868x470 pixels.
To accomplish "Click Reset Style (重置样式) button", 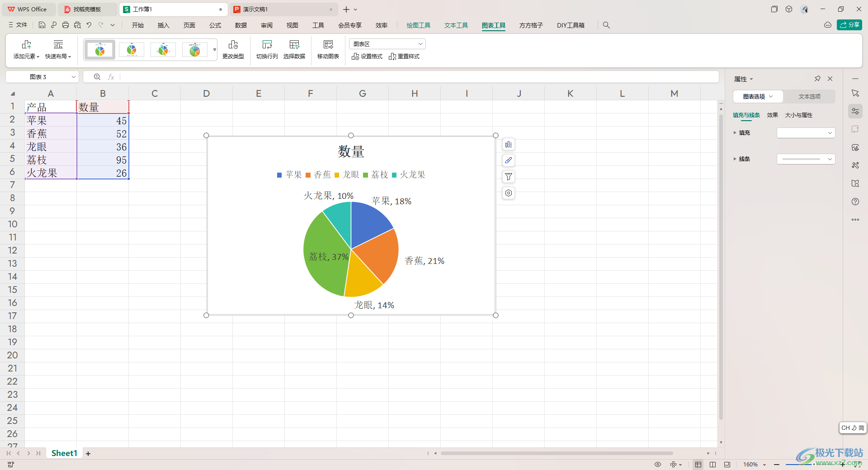I will 404,56.
